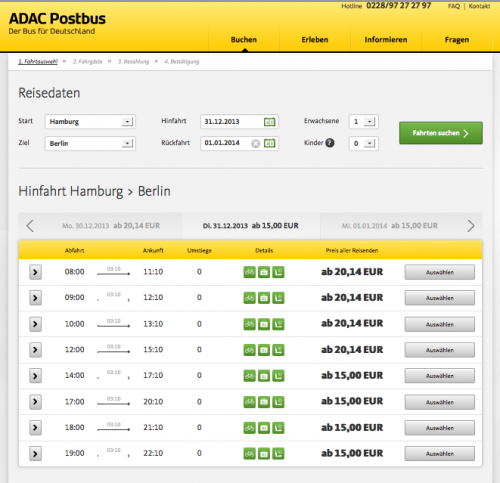Expand details of the 18:00 departure
The image size is (500, 483).
[x=35, y=428]
